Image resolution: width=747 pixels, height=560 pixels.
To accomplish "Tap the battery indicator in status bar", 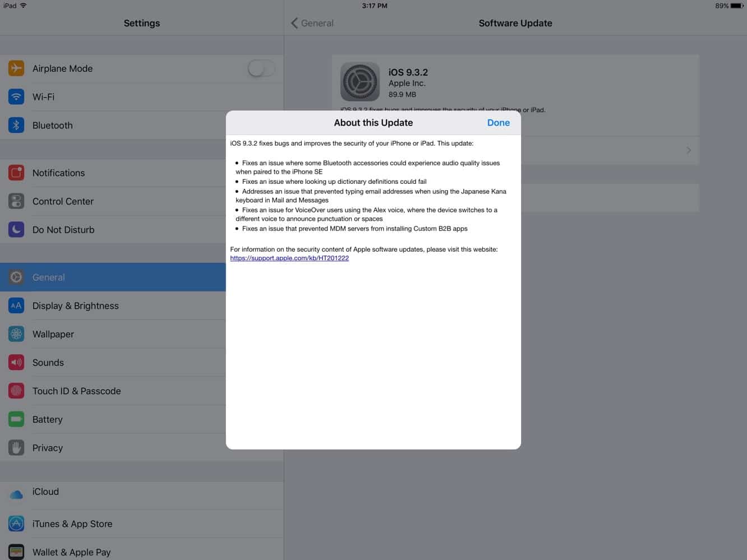I will click(737, 6).
